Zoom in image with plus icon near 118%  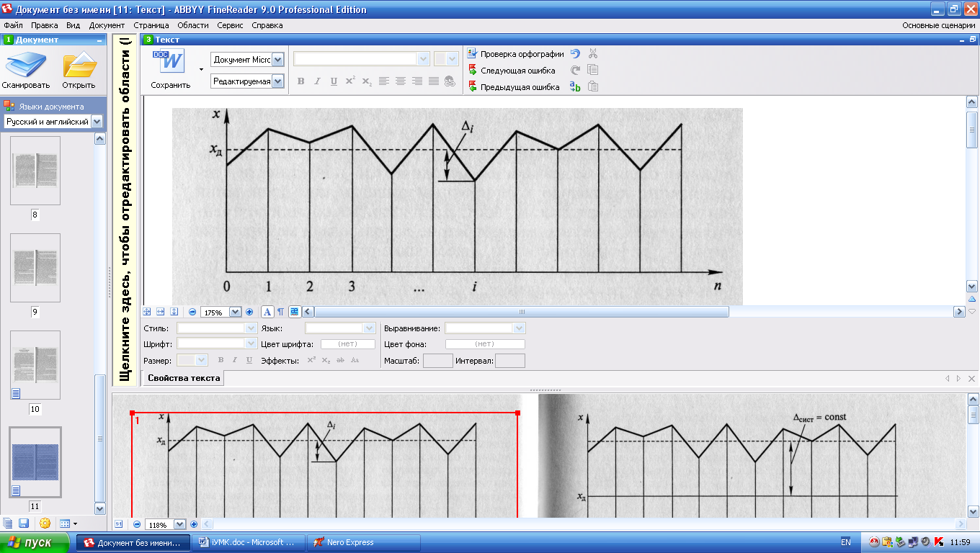(194, 524)
